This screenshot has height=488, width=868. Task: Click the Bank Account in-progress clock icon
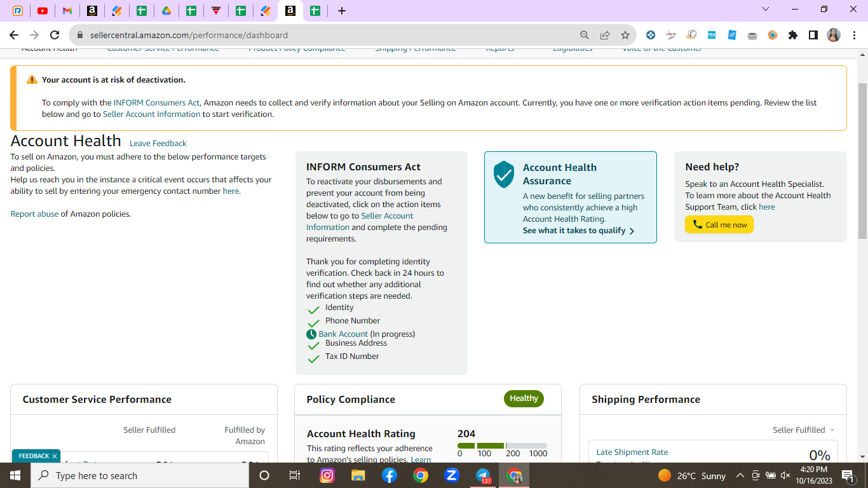[x=311, y=334]
